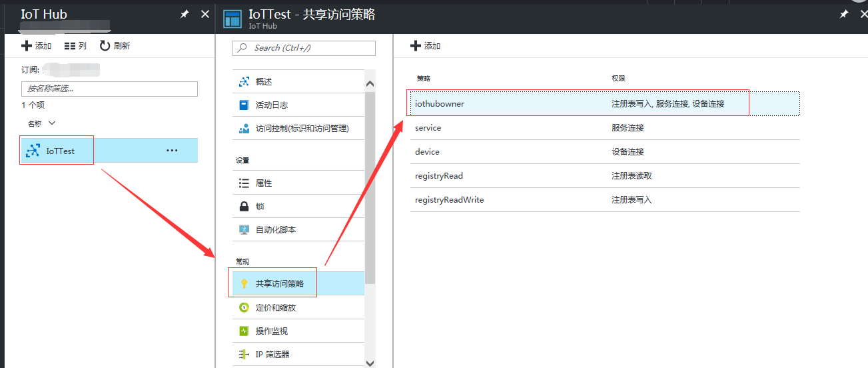Focus the Search (Ctrl+/) box
Image resolution: width=868 pixels, height=368 pixels.
point(304,48)
